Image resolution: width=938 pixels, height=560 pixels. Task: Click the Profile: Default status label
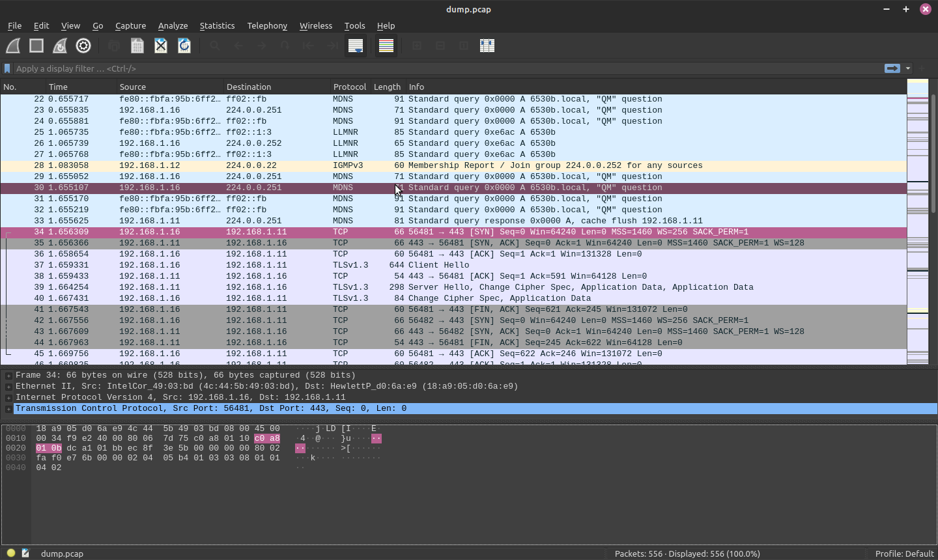tap(904, 553)
